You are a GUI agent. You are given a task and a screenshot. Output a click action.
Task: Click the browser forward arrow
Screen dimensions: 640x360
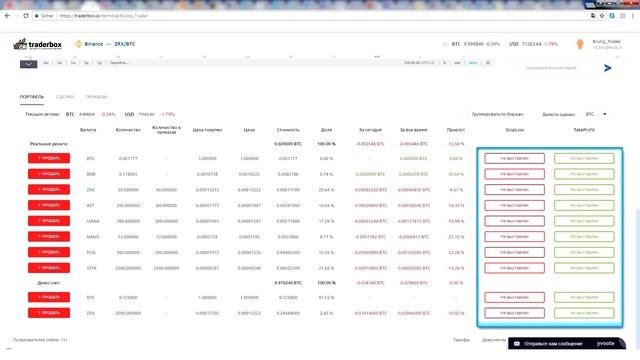[16, 16]
